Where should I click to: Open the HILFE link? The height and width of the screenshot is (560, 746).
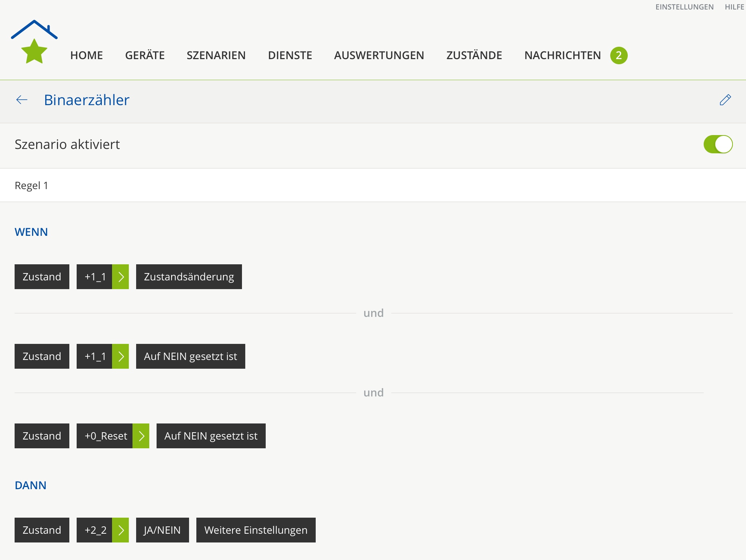(x=734, y=7)
